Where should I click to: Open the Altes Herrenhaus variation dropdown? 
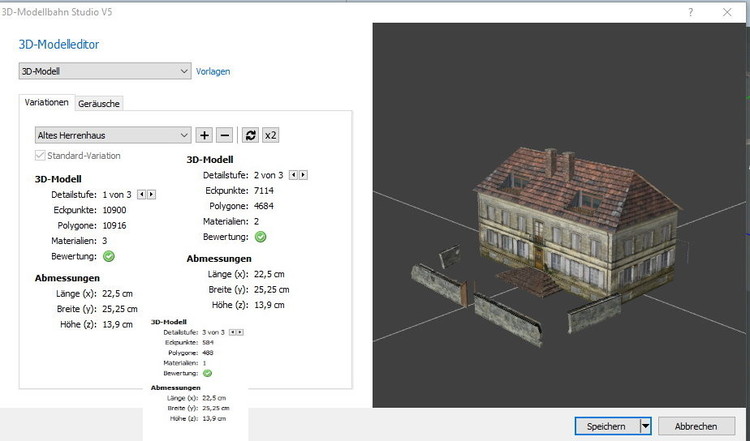[x=113, y=135]
